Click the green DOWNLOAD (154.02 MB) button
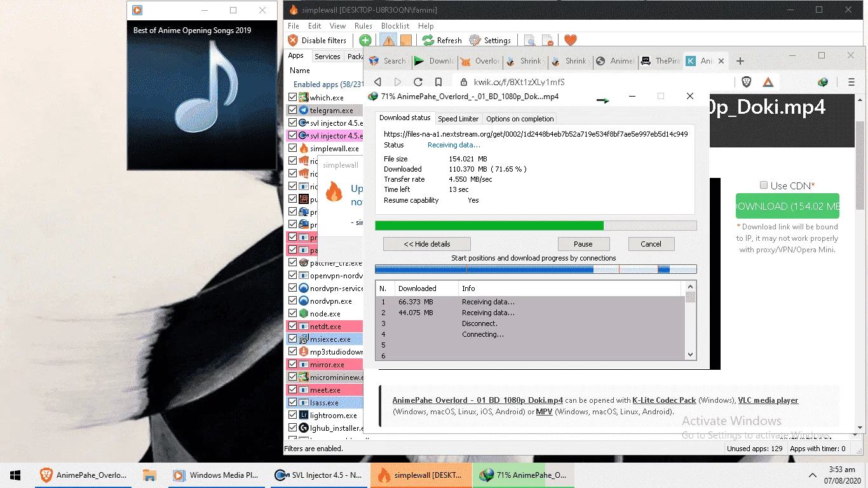This screenshot has height=488, width=868. [787, 207]
